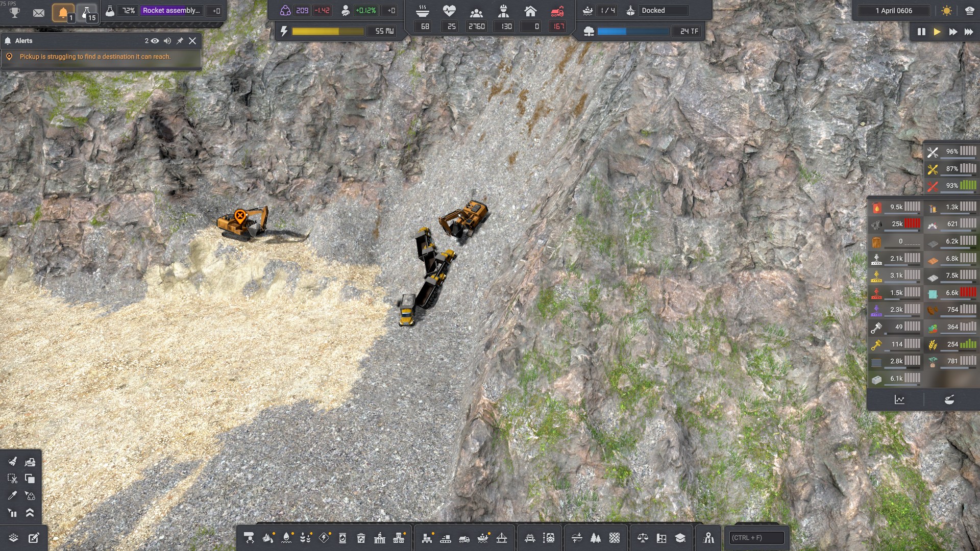
Task: Activate the copy tool
Action: point(30,479)
